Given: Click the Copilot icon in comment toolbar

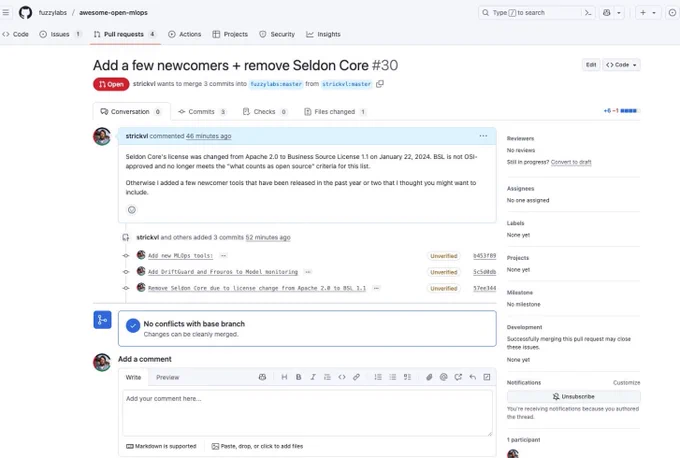Looking at the screenshot, I should pyautogui.click(x=262, y=377).
